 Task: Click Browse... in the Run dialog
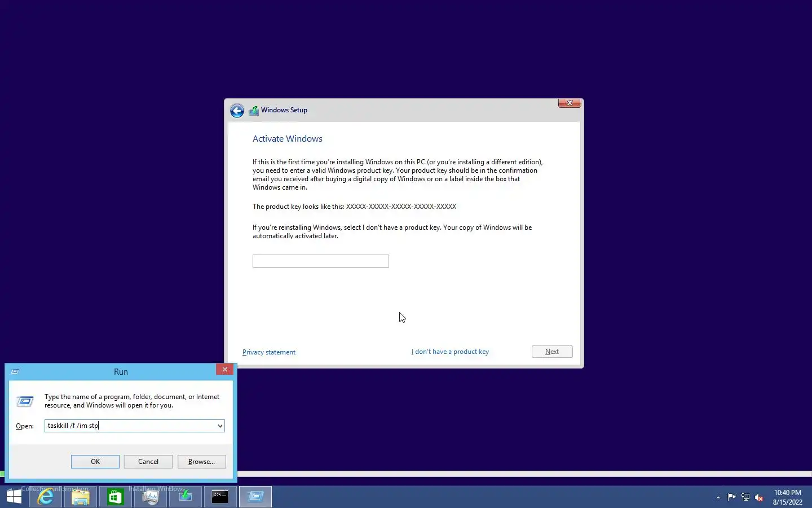click(x=201, y=462)
